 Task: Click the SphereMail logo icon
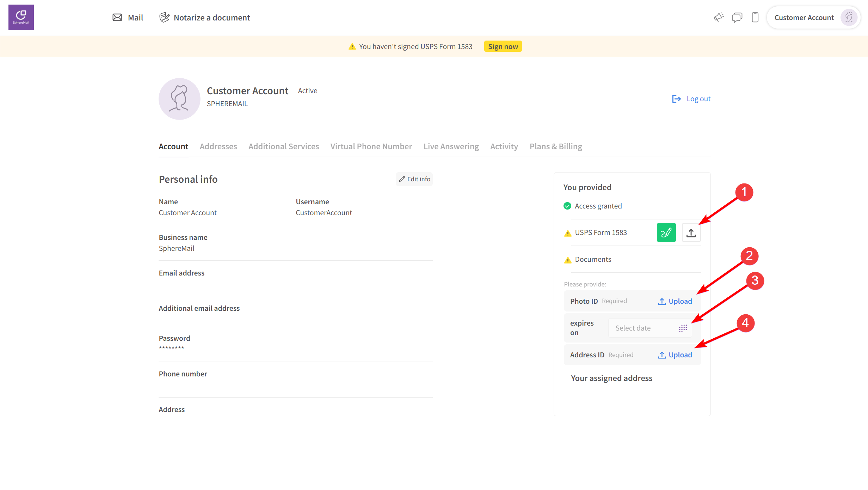click(x=21, y=17)
